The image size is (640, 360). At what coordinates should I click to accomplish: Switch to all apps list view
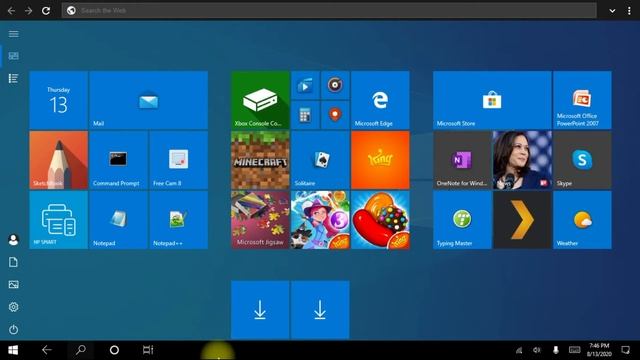pyautogui.click(x=13, y=78)
